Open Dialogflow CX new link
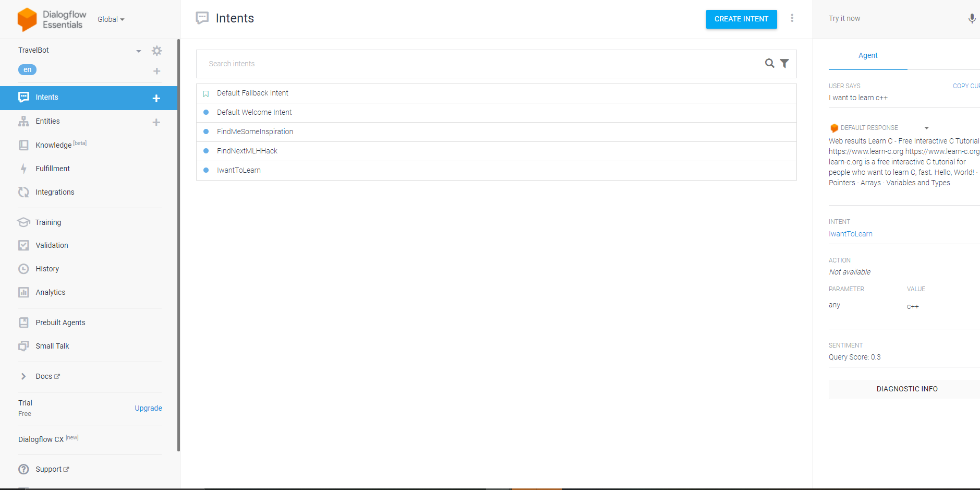 (48, 439)
